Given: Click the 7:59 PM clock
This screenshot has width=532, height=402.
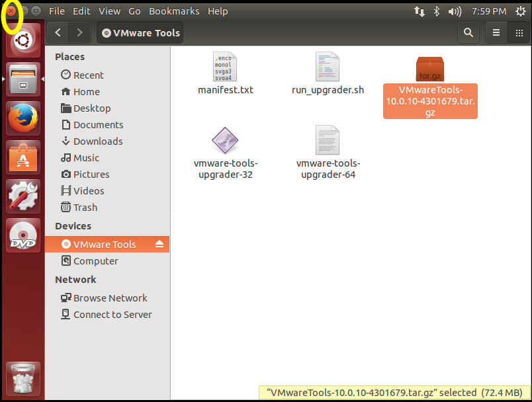Looking at the screenshot, I should coord(489,11).
